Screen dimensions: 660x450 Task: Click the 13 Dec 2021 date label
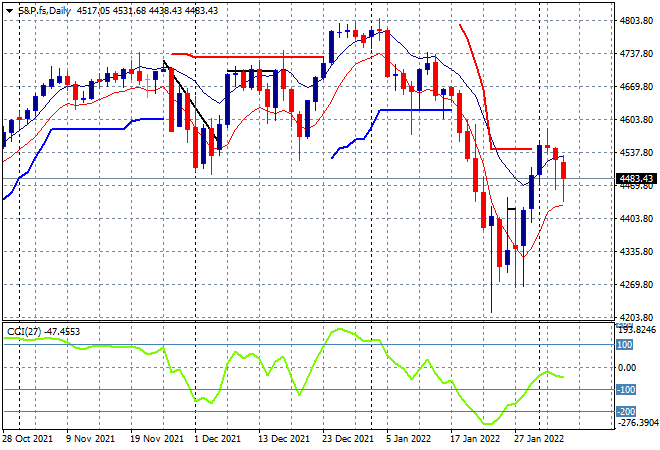pyautogui.click(x=285, y=439)
